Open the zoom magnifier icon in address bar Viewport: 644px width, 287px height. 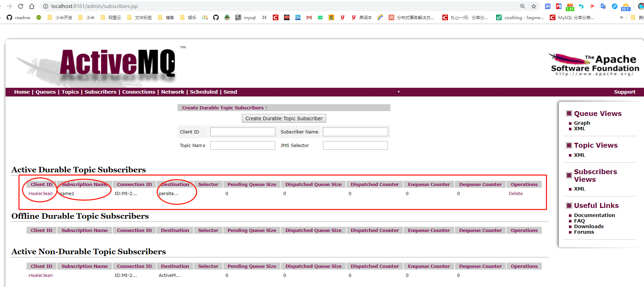[523, 6]
